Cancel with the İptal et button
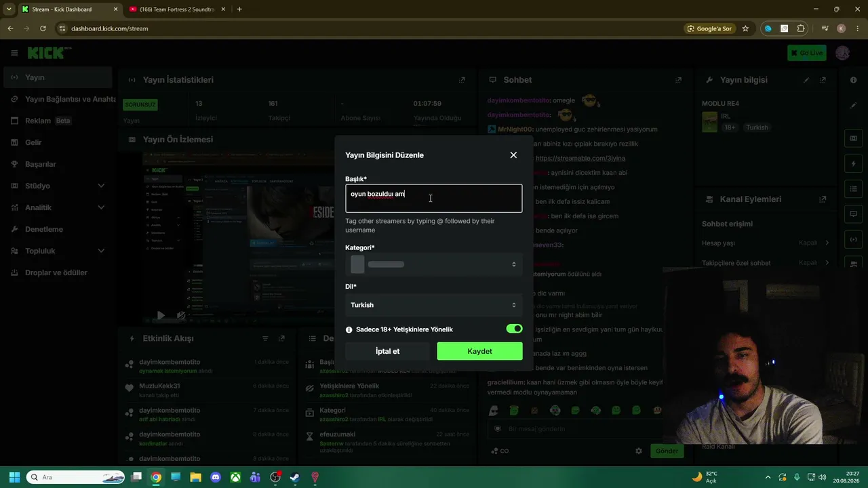This screenshot has height=488, width=868. (x=388, y=351)
